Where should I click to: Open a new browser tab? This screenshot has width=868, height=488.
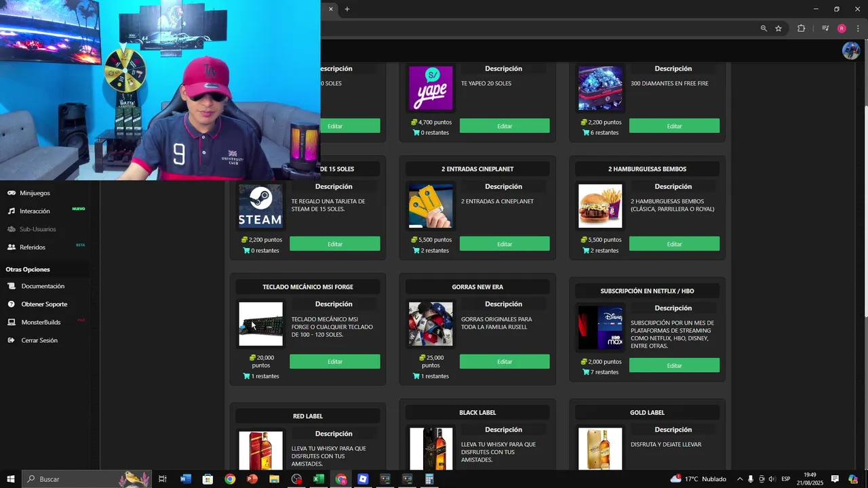[x=347, y=9]
